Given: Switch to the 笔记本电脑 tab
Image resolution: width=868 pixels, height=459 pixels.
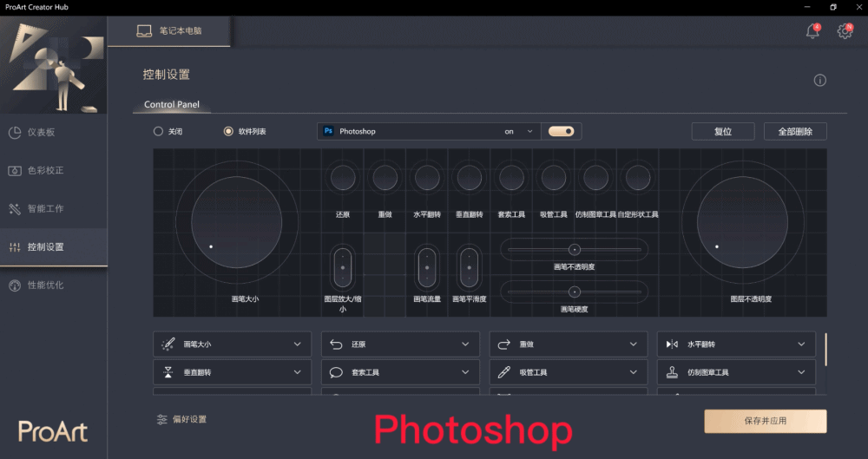Looking at the screenshot, I should [169, 31].
